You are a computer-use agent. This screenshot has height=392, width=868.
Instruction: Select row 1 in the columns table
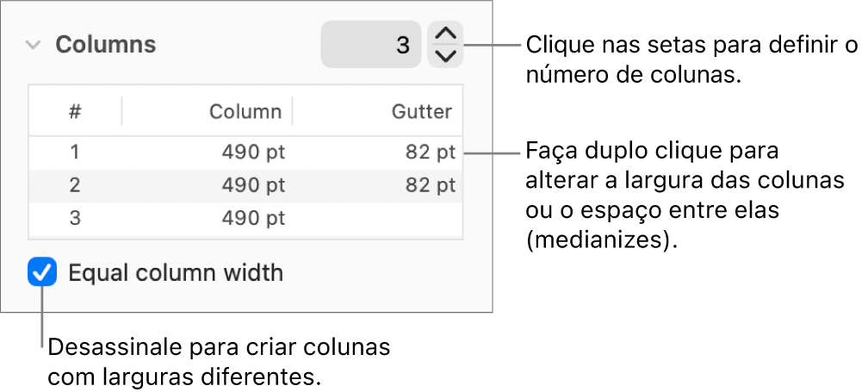click(75, 152)
